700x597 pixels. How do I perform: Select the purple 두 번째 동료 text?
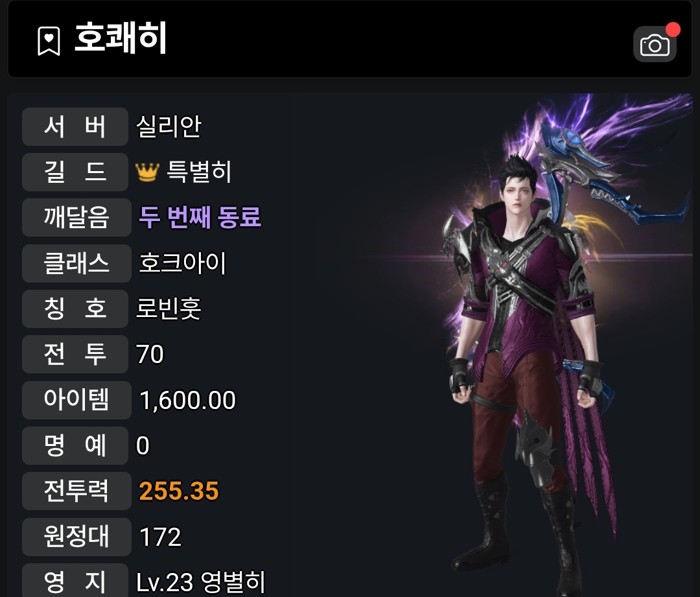(200, 217)
